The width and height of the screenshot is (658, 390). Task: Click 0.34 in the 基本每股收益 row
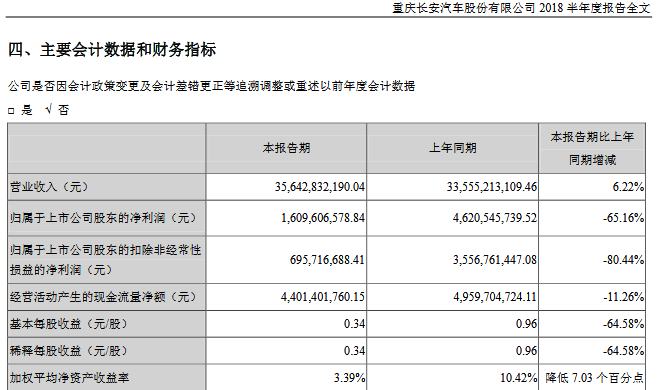coord(354,324)
